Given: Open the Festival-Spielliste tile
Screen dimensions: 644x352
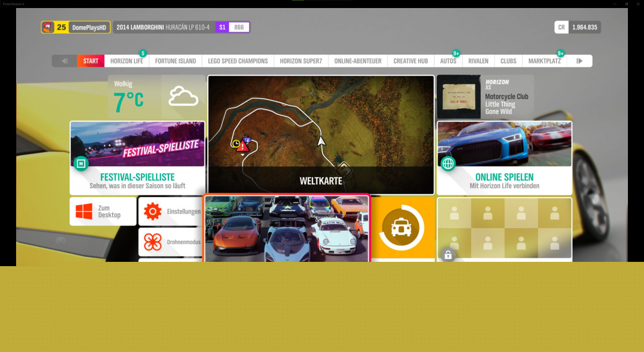Looking at the screenshot, I should point(137,158).
